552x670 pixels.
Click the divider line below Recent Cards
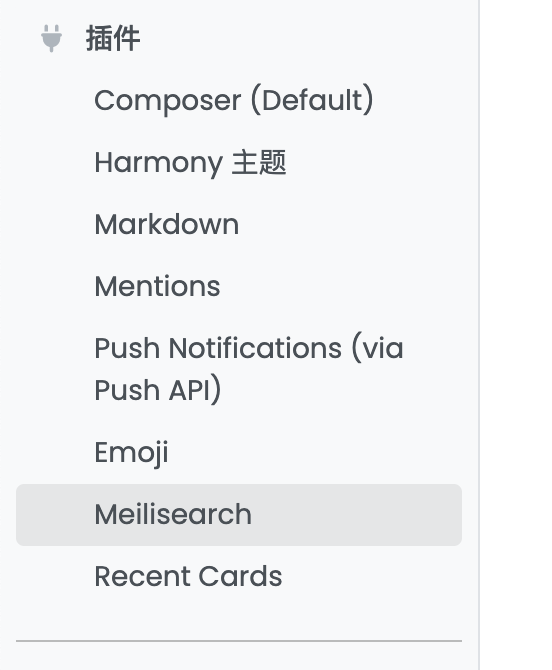[x=239, y=641]
